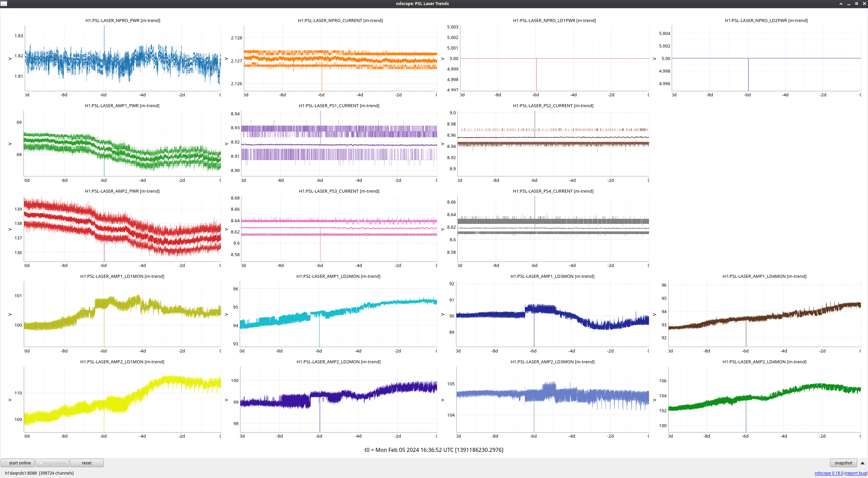Maximize the ndscope window
The image size is (868, 478).
(x=856, y=4)
